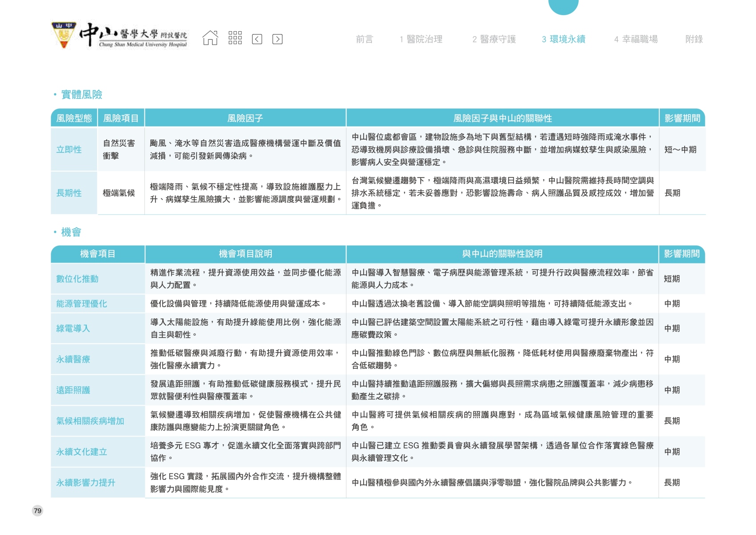Select the 數位化推動 opportunity row label
Viewport: 756px width, 535px height.
coord(78,279)
